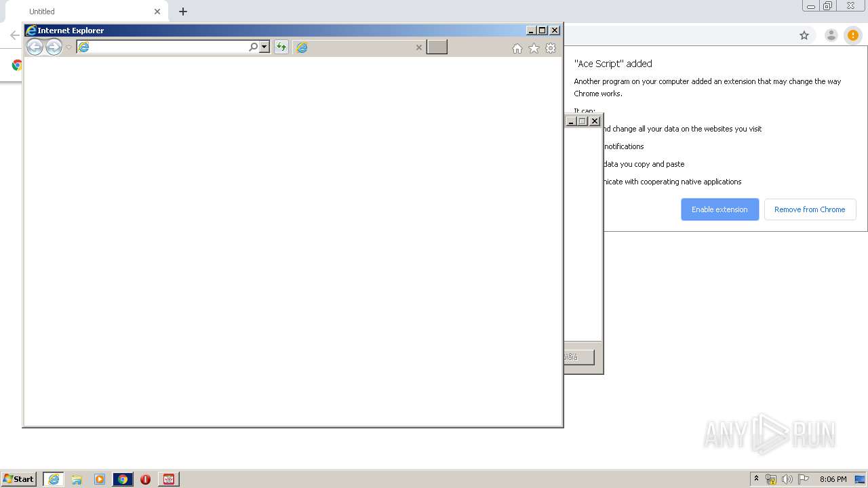Open the Chrome profile avatar
This screenshot has height=488, width=868.
(831, 35)
